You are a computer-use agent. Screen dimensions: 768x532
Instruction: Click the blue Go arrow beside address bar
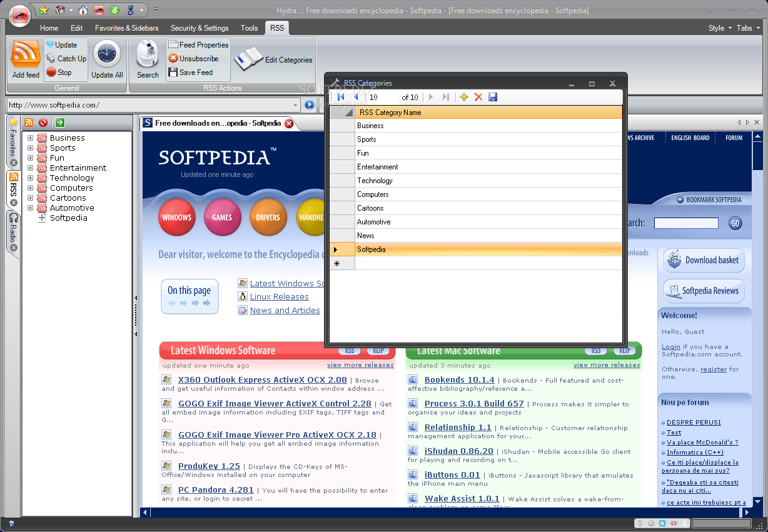click(x=309, y=105)
